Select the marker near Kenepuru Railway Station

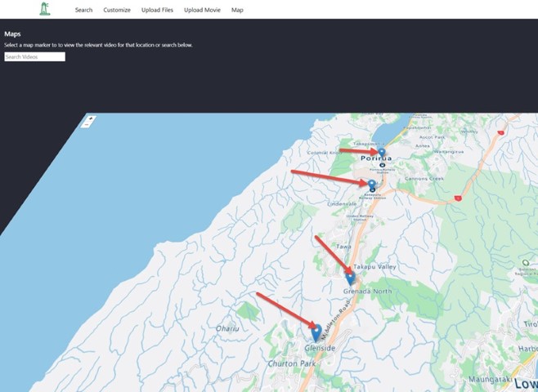[x=371, y=185]
